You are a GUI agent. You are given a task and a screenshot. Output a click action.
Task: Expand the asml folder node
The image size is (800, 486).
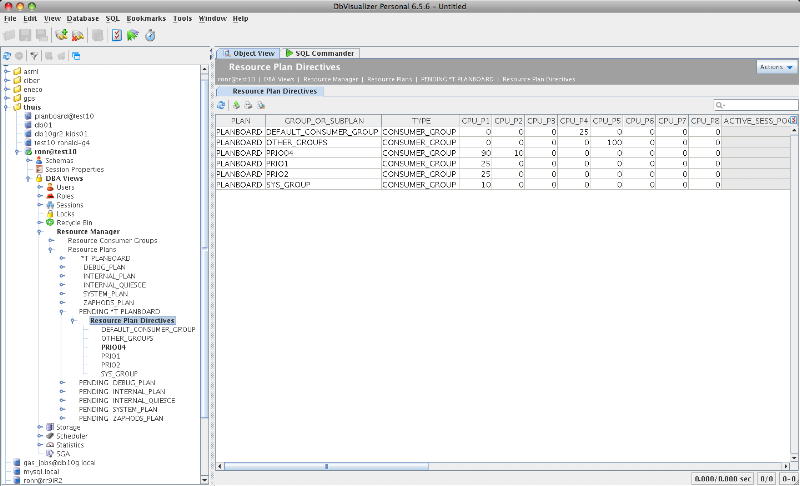point(7,71)
